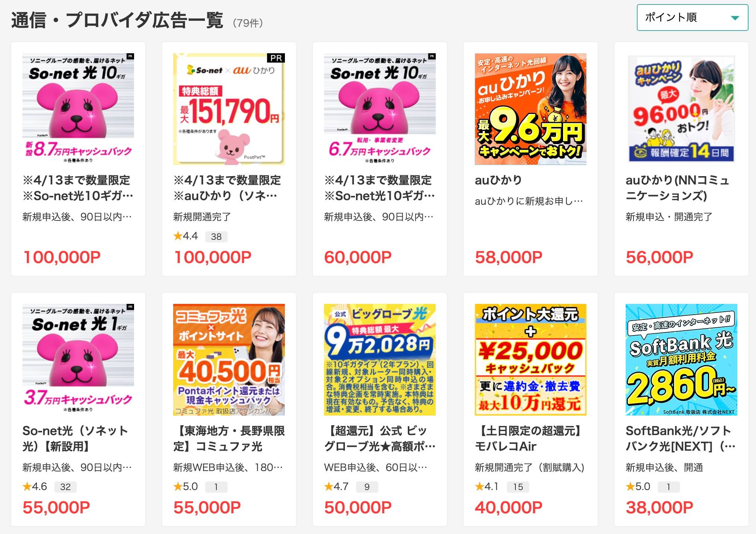
Task: Open the ポイント順 sort dropdown
Action: (x=692, y=18)
